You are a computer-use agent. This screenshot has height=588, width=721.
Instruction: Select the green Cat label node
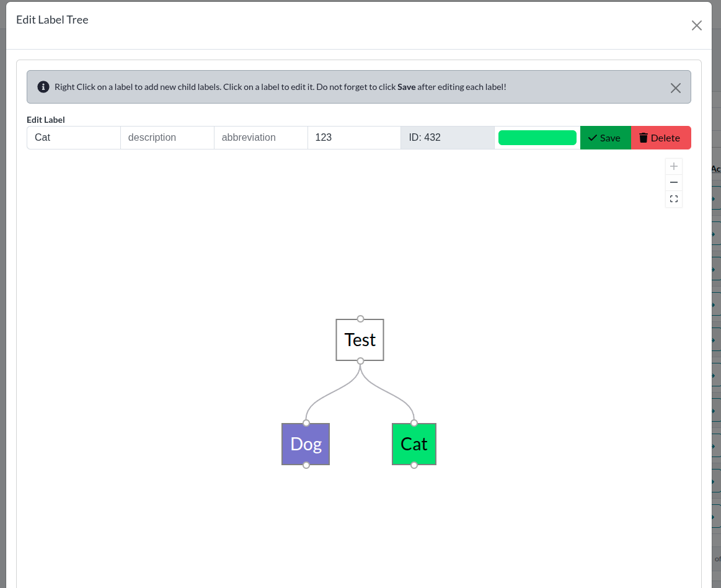tap(414, 443)
